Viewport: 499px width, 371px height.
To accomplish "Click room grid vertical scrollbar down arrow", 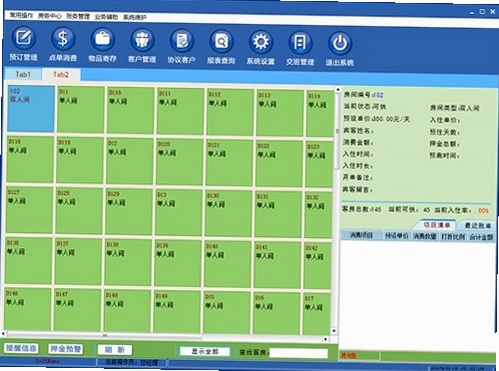I will point(334,331).
